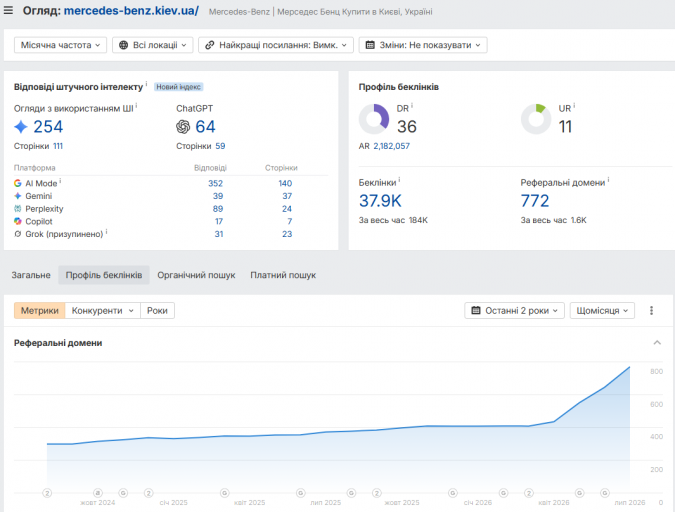Open the mercedes-benz.kiev.ua link
Viewport: 675px width, 512px height.
131,10
